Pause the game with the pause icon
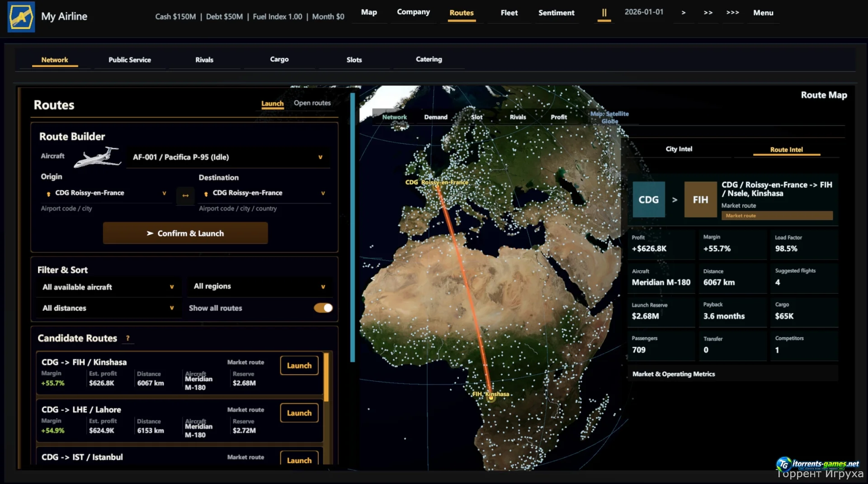The image size is (868, 484). (604, 13)
